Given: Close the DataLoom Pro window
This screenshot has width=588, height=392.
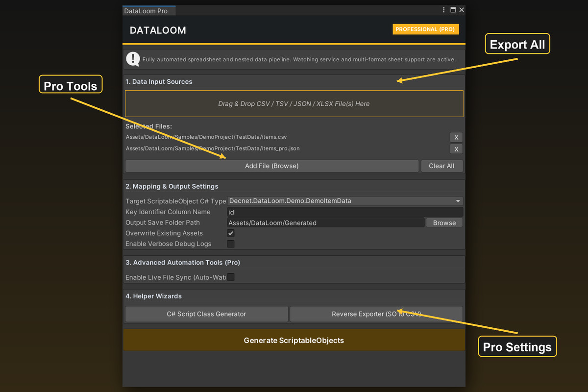Looking at the screenshot, I should (x=462, y=10).
